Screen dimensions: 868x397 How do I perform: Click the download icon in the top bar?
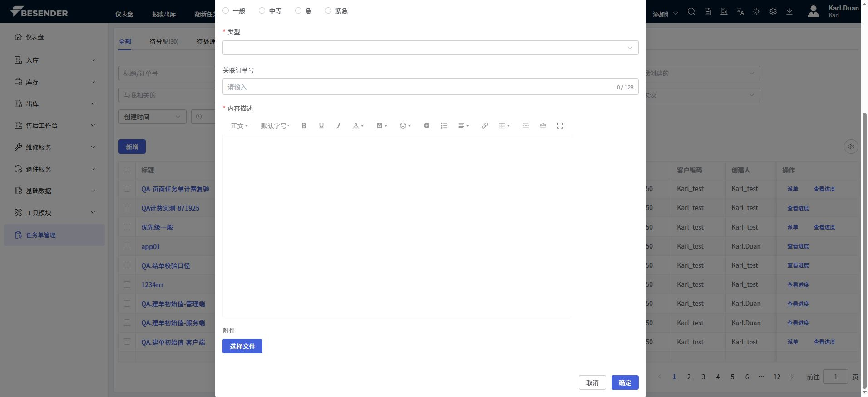click(x=789, y=12)
